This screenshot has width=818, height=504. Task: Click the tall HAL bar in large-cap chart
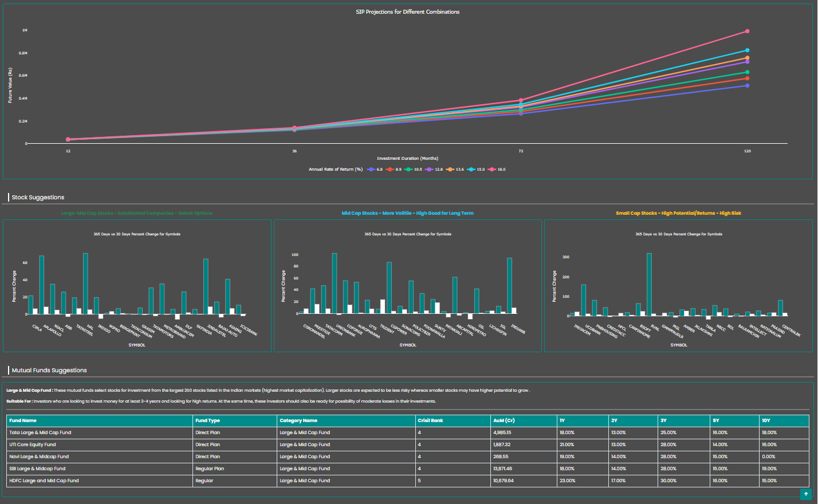click(x=85, y=283)
